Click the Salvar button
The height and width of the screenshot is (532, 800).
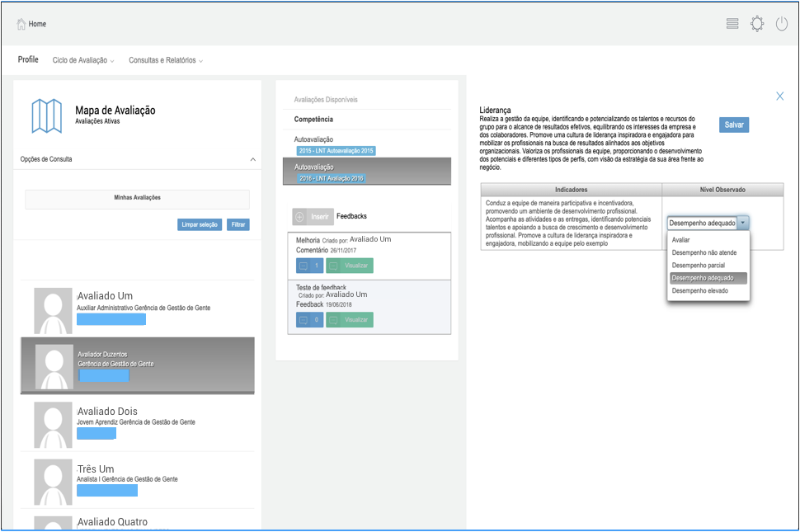point(734,125)
